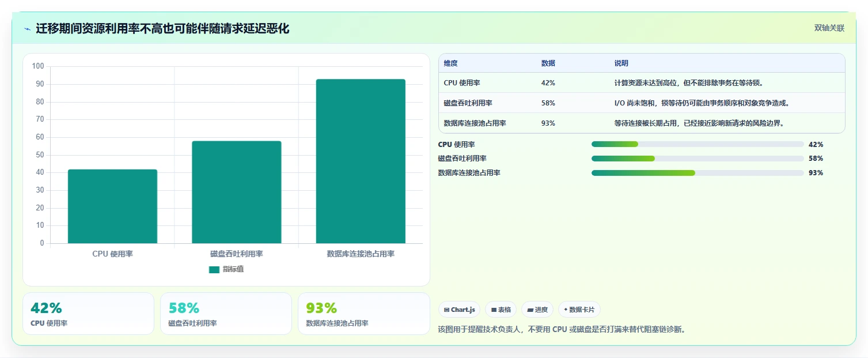
Task: Click the footer note 该图用于提醒技术负责人
Action: coord(562,330)
